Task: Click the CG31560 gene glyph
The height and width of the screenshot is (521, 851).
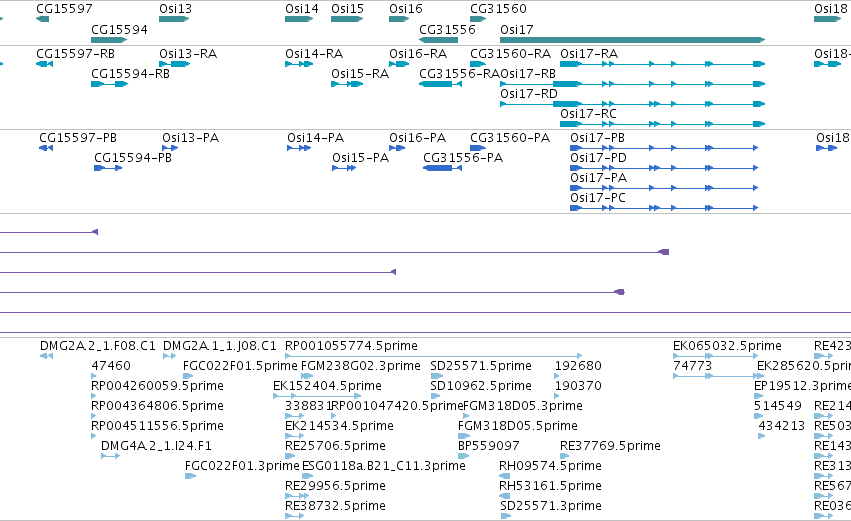Action: coord(478,19)
